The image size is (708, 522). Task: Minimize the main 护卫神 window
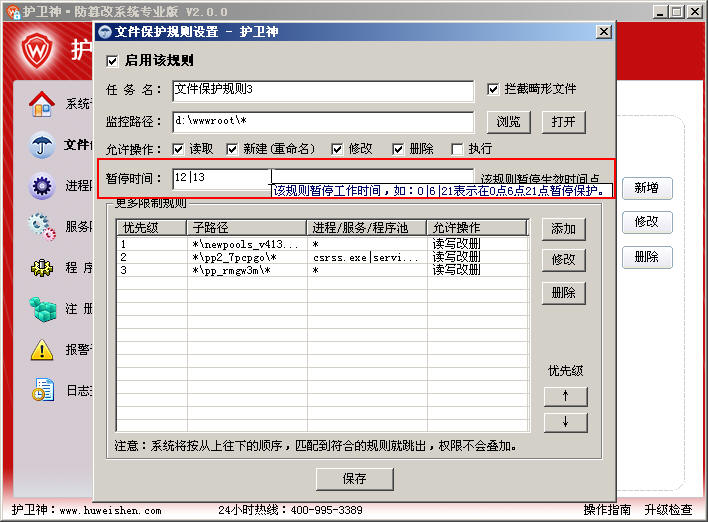[660, 12]
